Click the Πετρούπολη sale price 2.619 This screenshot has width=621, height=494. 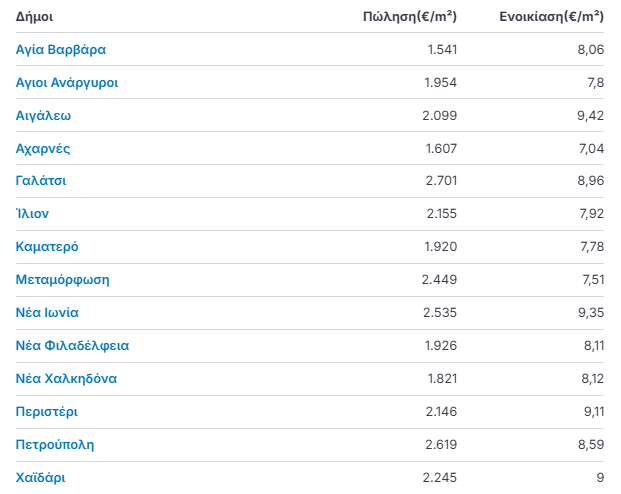coord(440,444)
